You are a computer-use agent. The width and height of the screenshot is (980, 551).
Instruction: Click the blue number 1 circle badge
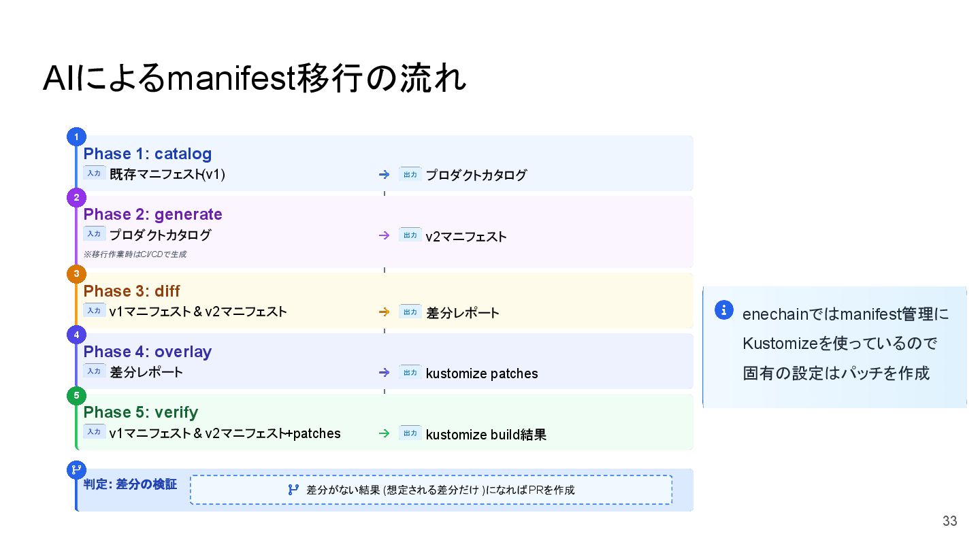coord(76,137)
